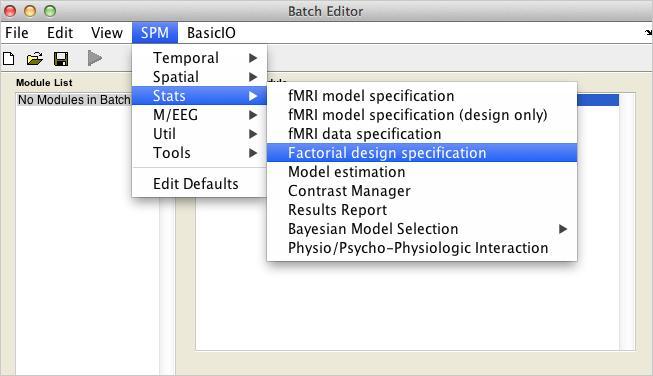Viewport: 653px width, 376px height.
Task: Click the Load Batch open-folder icon
Action: point(35,59)
